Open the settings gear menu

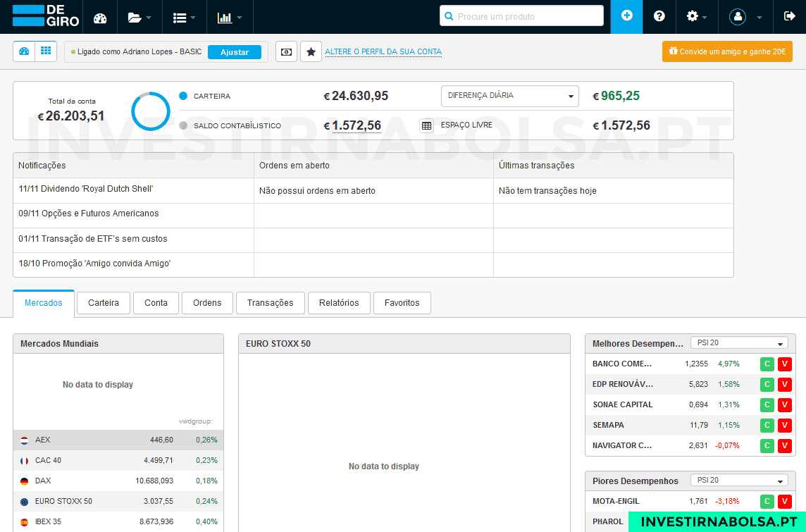pyautogui.click(x=697, y=16)
